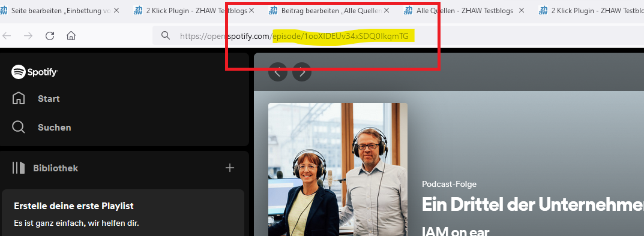The image size is (644, 236).
Task: Click the Bibliothek library icon
Action: pyautogui.click(x=19, y=168)
